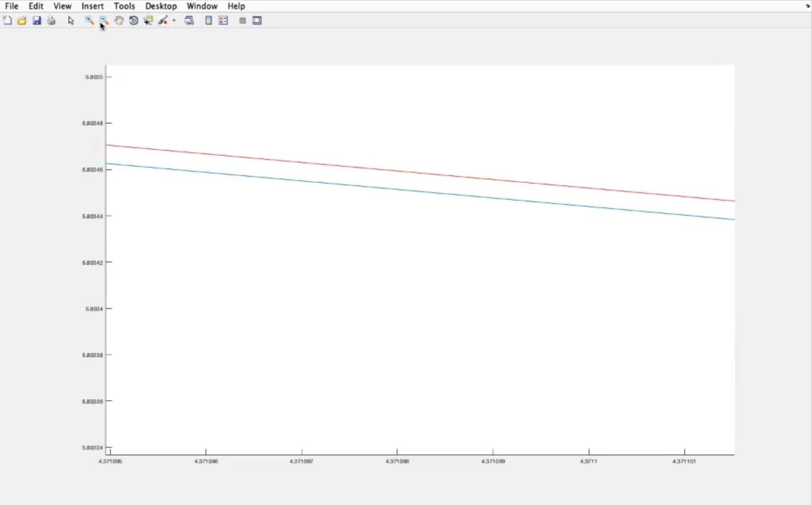This screenshot has width=812, height=505.
Task: Activate the Pan hand tool
Action: [119, 20]
